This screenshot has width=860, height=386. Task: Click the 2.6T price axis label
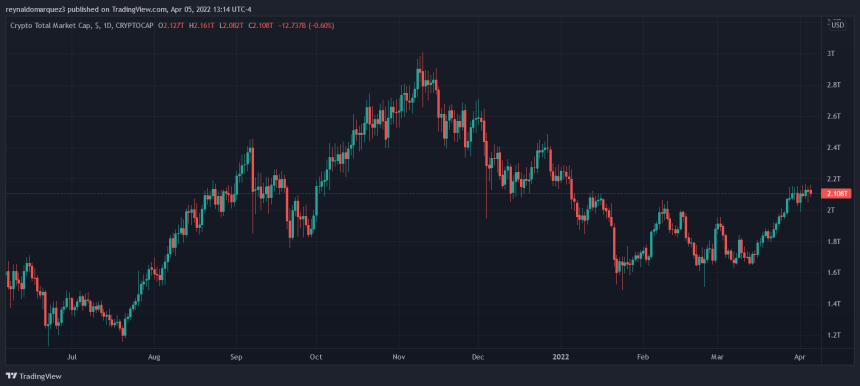(833, 116)
